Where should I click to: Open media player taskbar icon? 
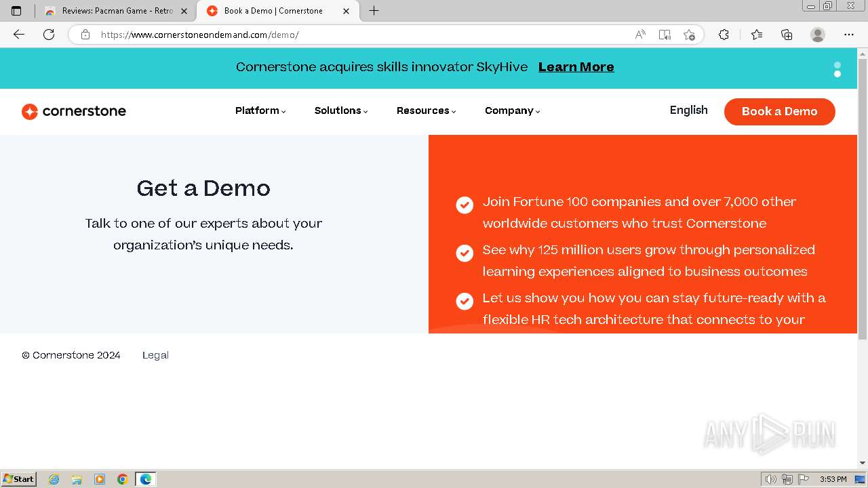coord(100,479)
